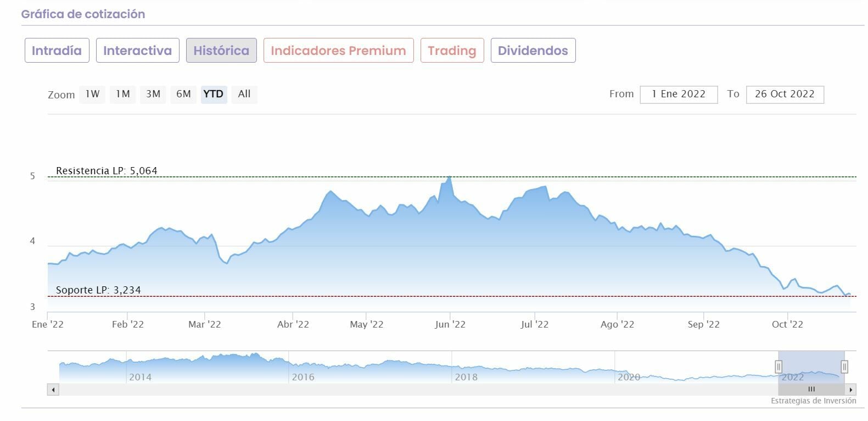Click the June 2022 peak on chart
This screenshot has height=421, width=868.
coord(450,177)
